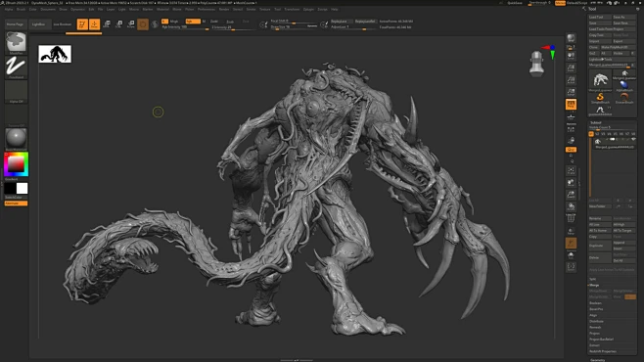Toggle the orange Dynamic Solo button
Image resolution: width=644 pixels, height=362 pixels.
(571, 244)
